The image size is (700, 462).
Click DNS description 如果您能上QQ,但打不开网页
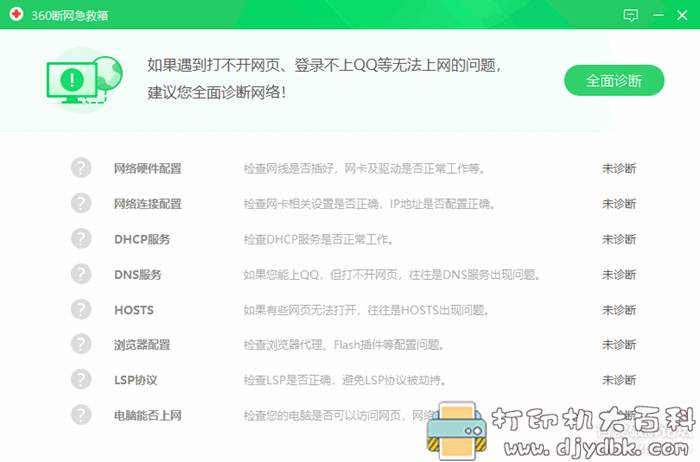click(392, 275)
